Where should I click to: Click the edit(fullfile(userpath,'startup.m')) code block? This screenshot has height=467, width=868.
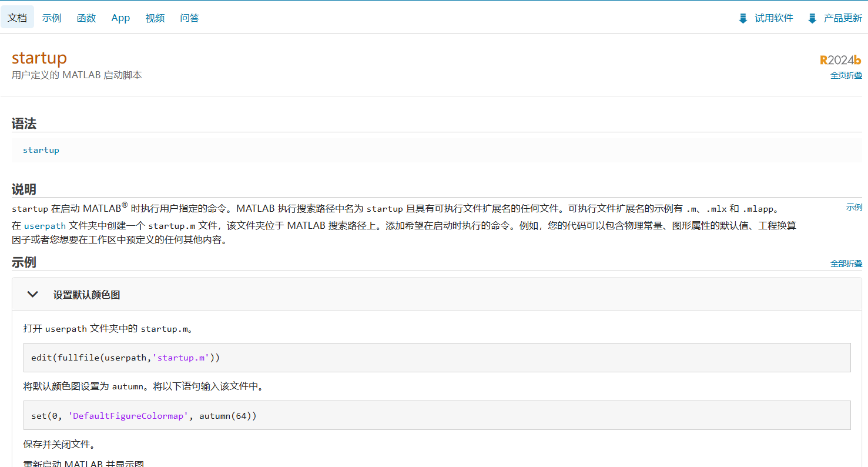click(x=437, y=358)
